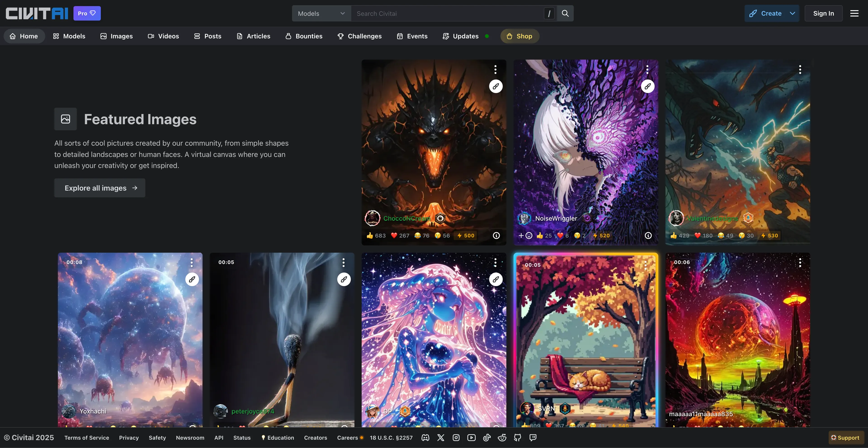Screen dimensions: 868x448
Task: Expand the Create button chevron
Action: coord(793,14)
